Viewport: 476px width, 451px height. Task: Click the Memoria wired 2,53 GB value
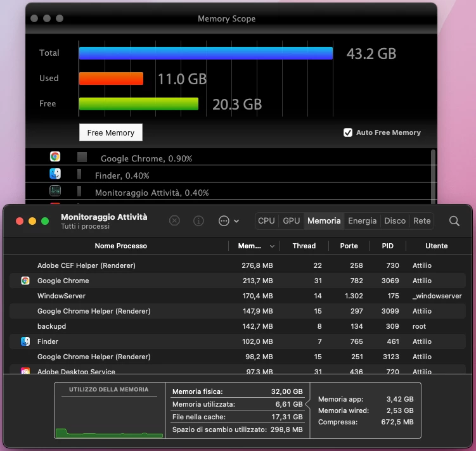400,410
